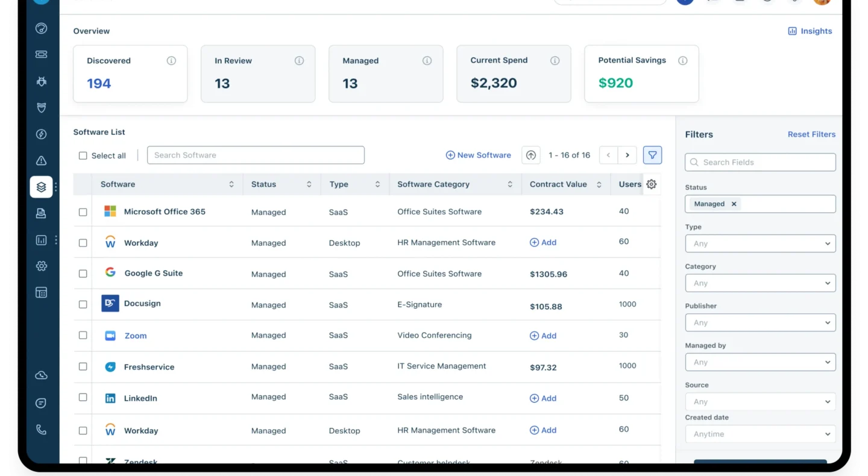Check the Select all checkbox
Image resolution: width=868 pixels, height=476 pixels.
click(83, 156)
